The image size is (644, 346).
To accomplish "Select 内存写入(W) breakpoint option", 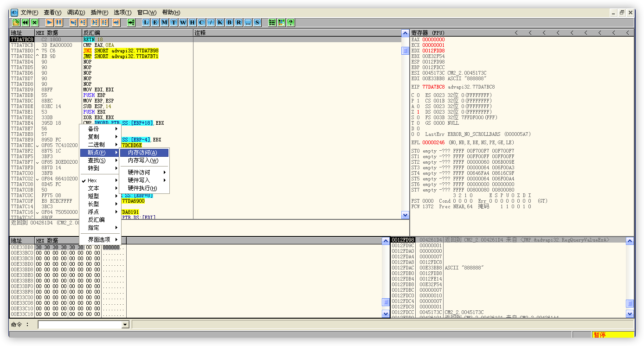I will pos(143,160).
